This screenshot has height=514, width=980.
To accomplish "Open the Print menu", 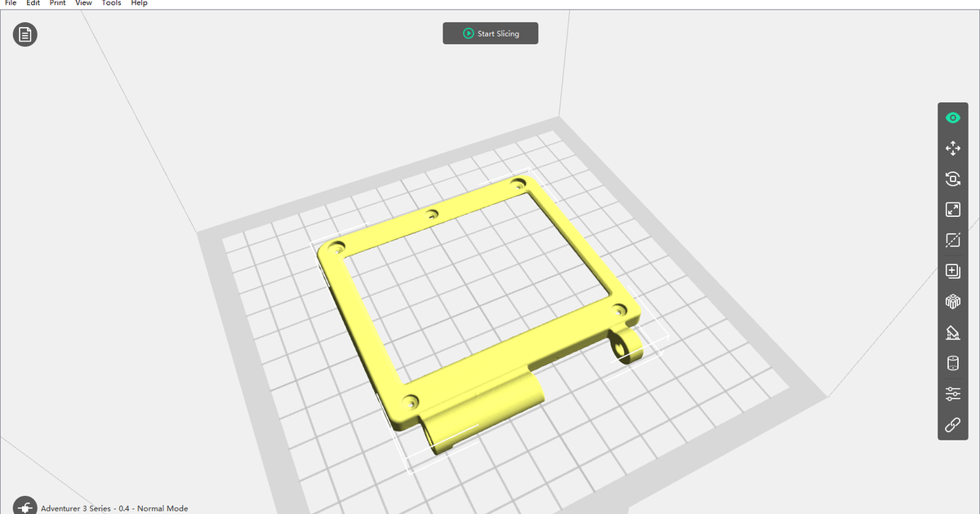I will [56, 3].
